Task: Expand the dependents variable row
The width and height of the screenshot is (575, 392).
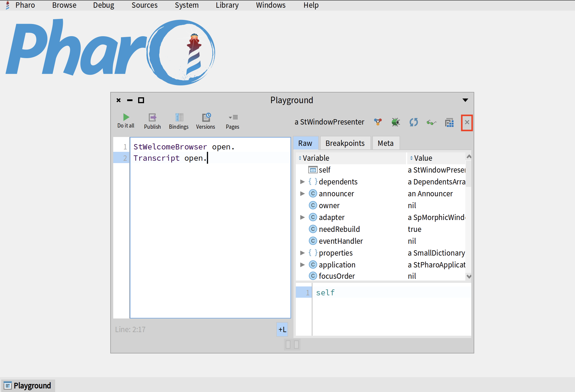Action: pos(302,182)
